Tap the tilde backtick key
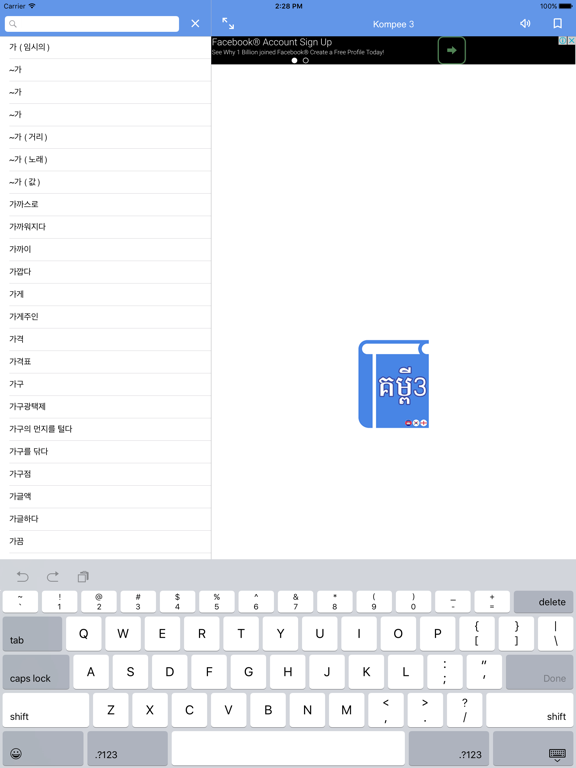Screen dimensions: 576x768 [20, 601]
